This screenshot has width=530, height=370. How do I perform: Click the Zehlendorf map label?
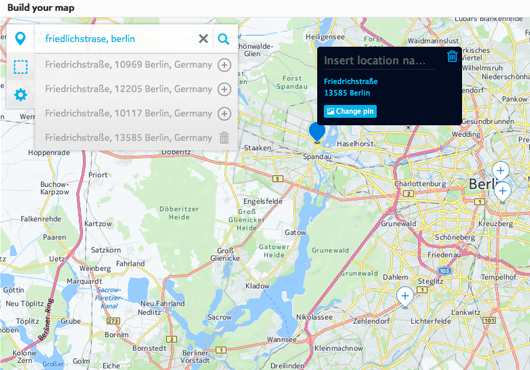[x=371, y=321]
